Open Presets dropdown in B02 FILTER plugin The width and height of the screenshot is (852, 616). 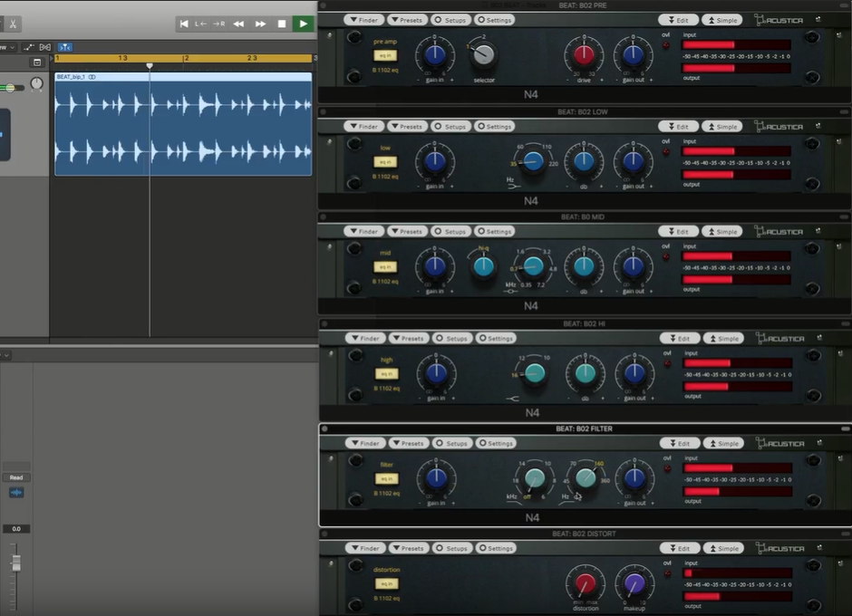[409, 443]
